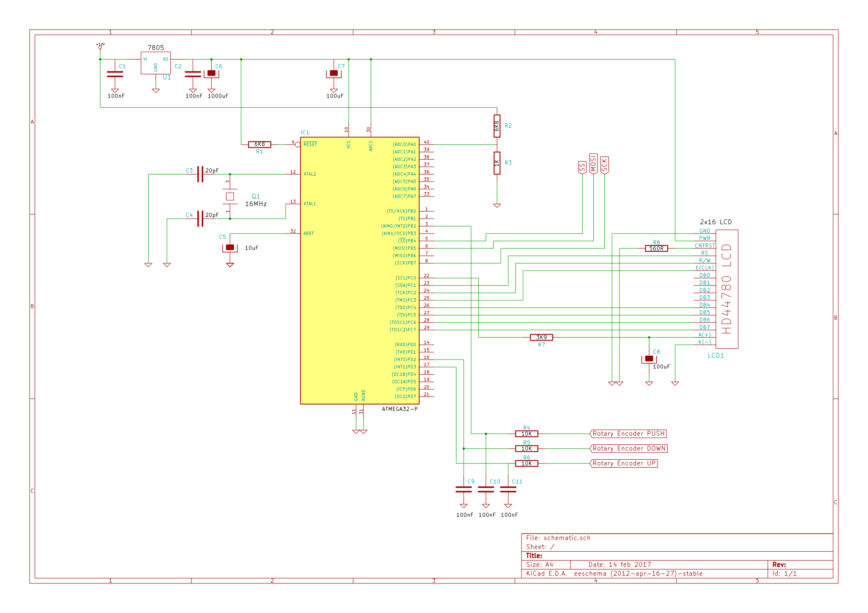Click the C7 100uF capacitor
Image resolution: width=868 pixels, height=613 pixels.
click(334, 74)
